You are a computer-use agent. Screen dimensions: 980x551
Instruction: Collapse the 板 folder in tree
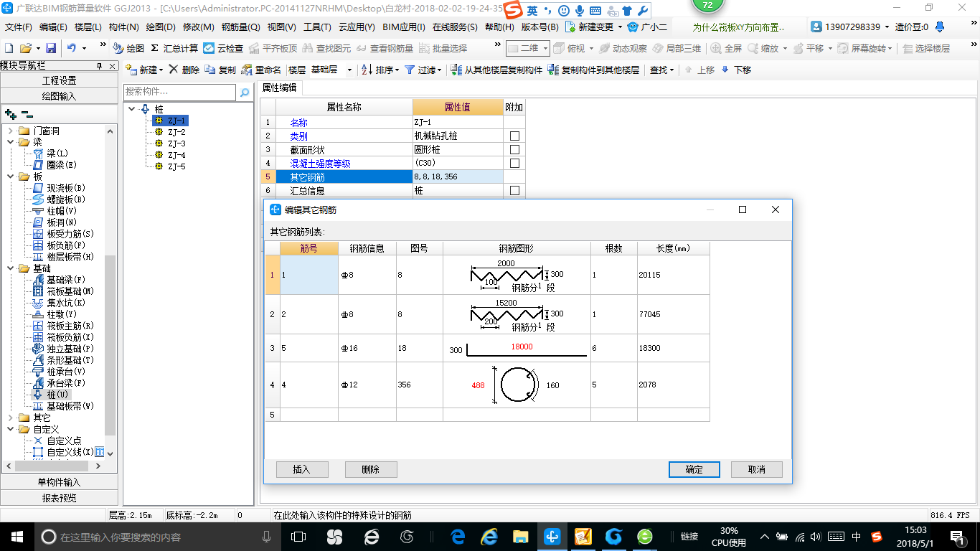coord(11,176)
